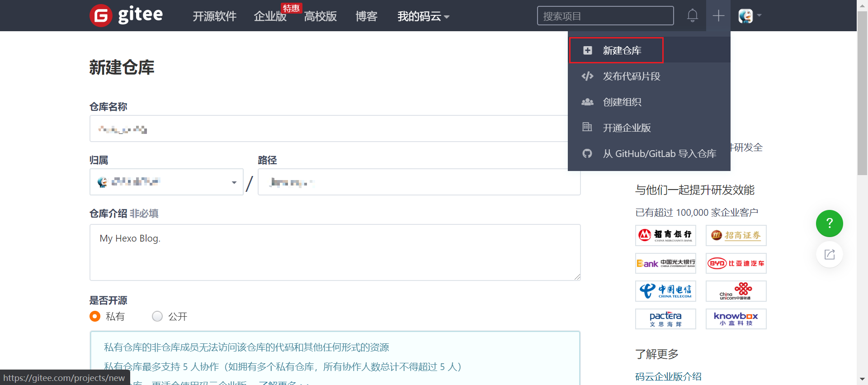The height and width of the screenshot is (385, 868).
Task: Open the 码云企业版介绍 link
Action: (x=668, y=376)
